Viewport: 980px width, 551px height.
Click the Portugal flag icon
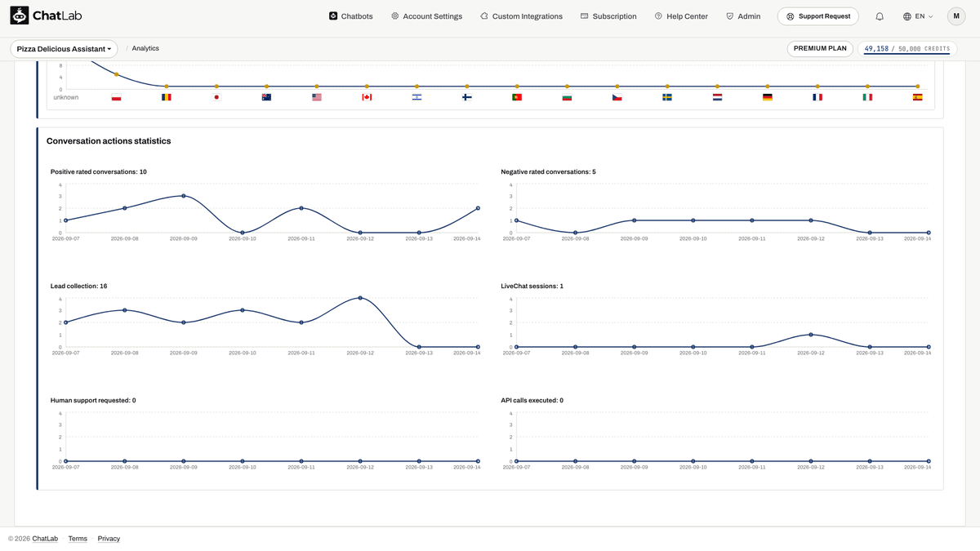(517, 97)
